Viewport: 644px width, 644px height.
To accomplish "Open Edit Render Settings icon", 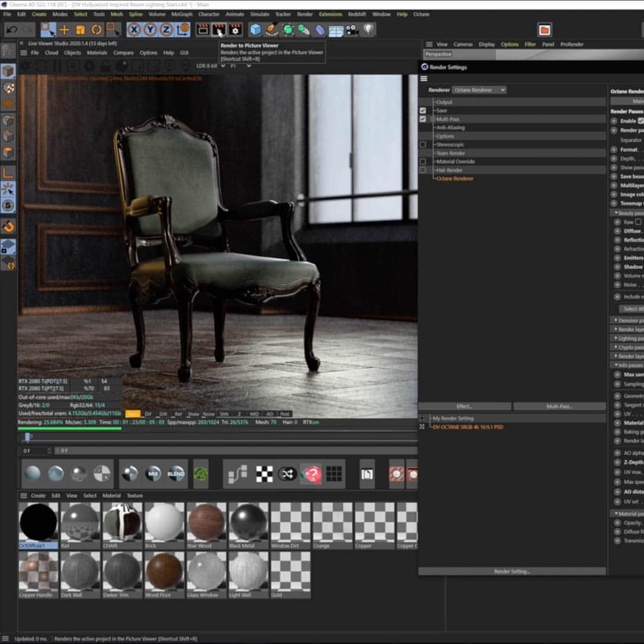I will 235,30.
